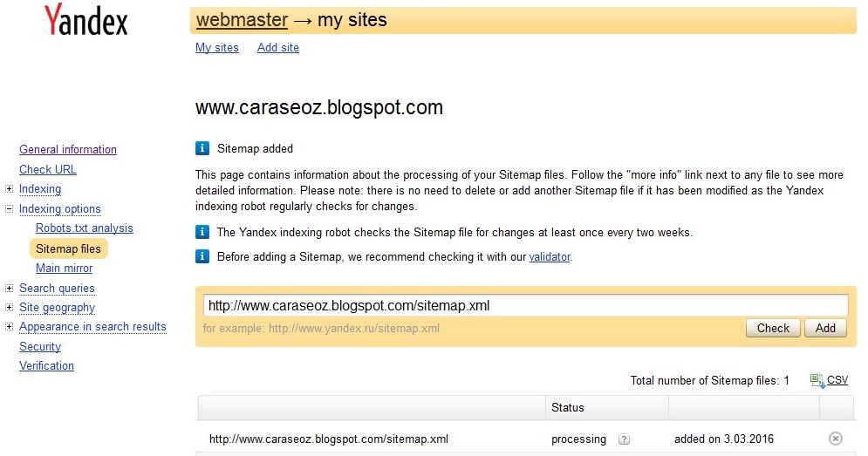Open the Main mirror page
The image size is (868, 456).
(x=64, y=269)
